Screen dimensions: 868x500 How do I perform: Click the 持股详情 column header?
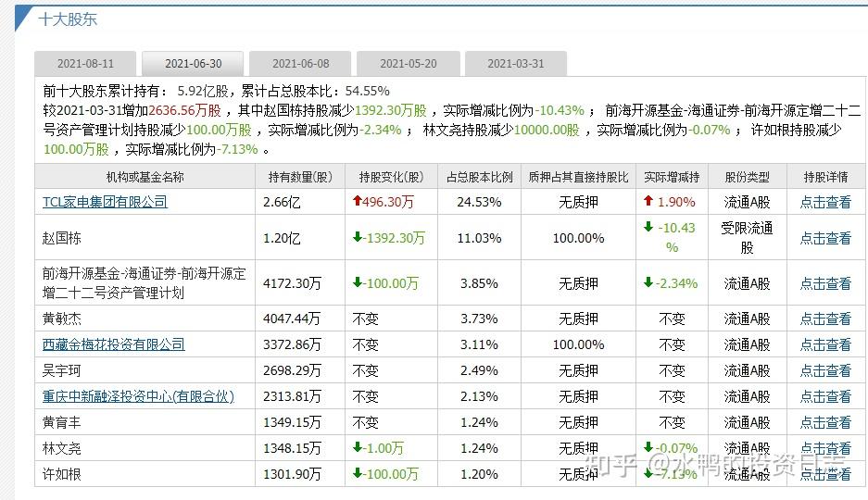826,177
